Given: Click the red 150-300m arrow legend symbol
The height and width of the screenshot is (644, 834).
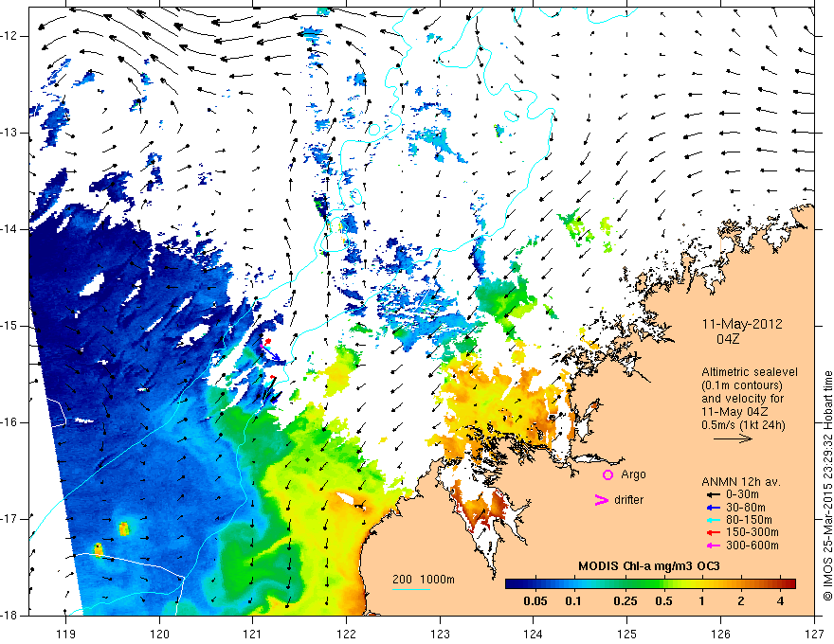Looking at the screenshot, I should (x=714, y=533).
